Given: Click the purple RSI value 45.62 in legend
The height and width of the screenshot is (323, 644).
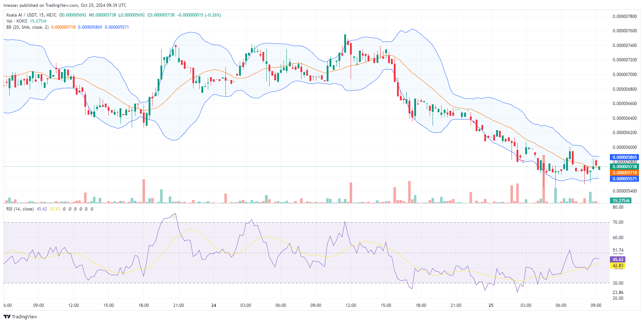Looking at the screenshot, I should (42, 209).
